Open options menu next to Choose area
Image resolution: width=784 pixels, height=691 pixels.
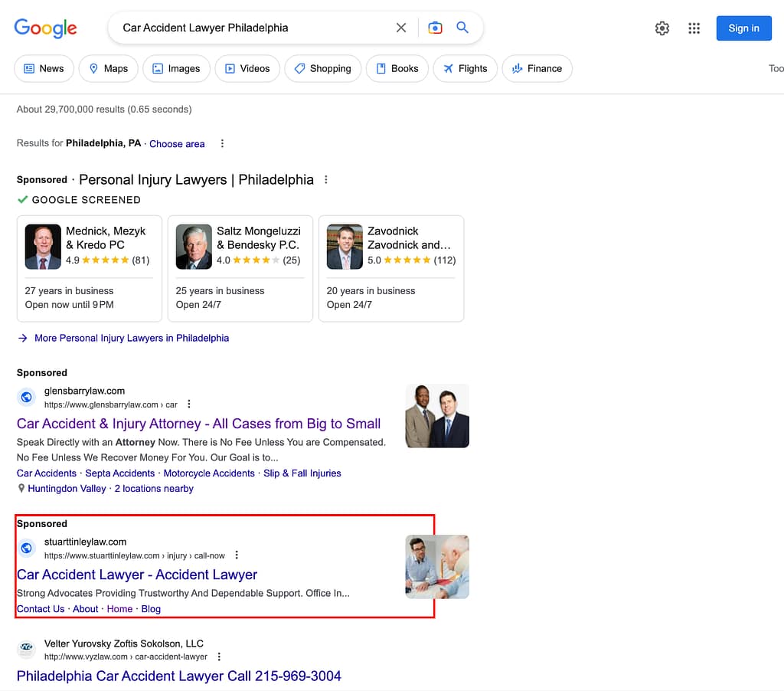[223, 143]
